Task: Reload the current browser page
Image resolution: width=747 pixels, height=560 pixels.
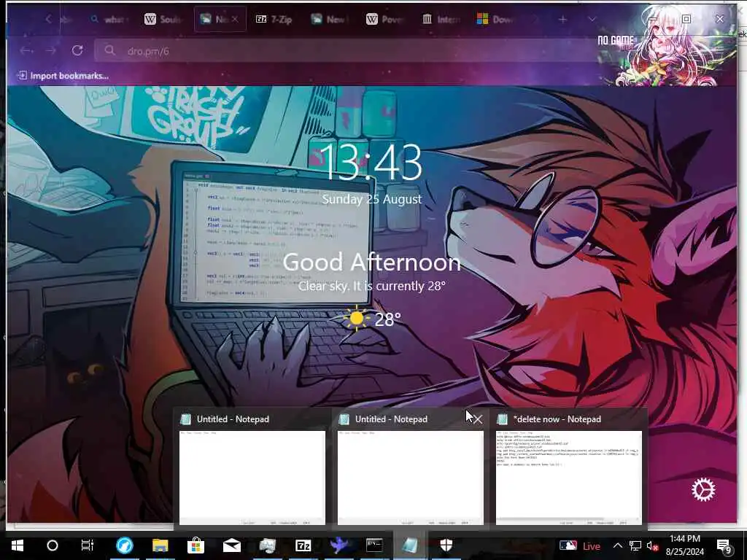Action: pyautogui.click(x=77, y=50)
